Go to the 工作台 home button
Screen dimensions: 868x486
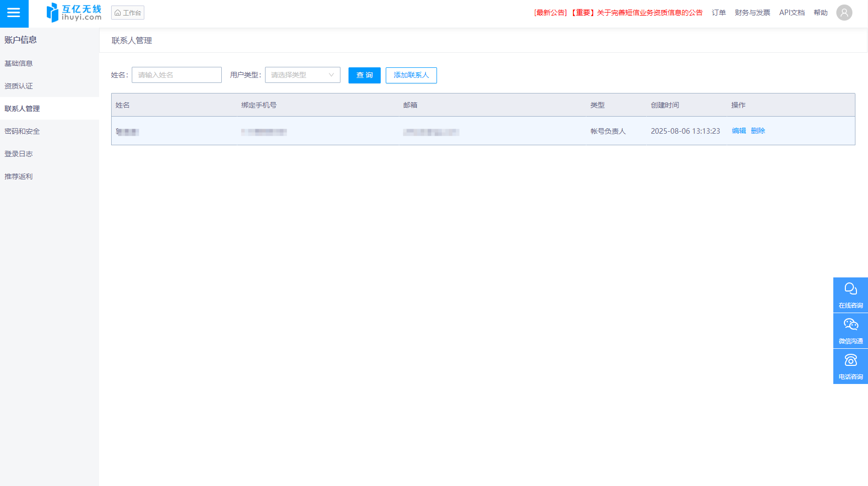128,13
